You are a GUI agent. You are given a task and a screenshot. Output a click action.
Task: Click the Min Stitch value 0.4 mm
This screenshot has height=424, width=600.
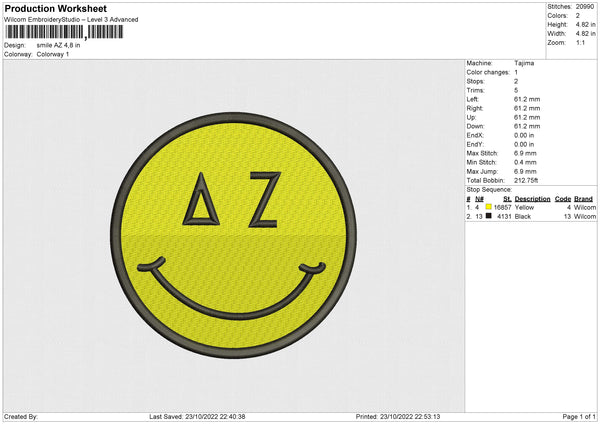(525, 162)
